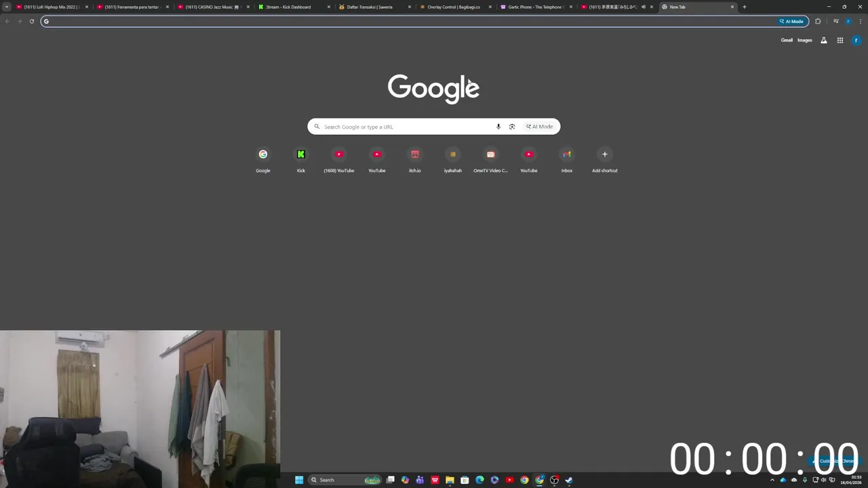Viewport: 868px width, 488px height.
Task: Open Steam from the taskbar
Action: point(569,480)
